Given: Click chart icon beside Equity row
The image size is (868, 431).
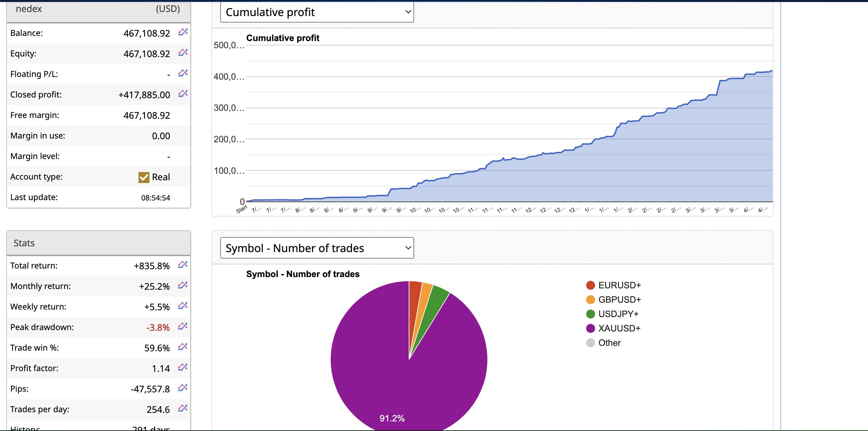Looking at the screenshot, I should tap(183, 53).
